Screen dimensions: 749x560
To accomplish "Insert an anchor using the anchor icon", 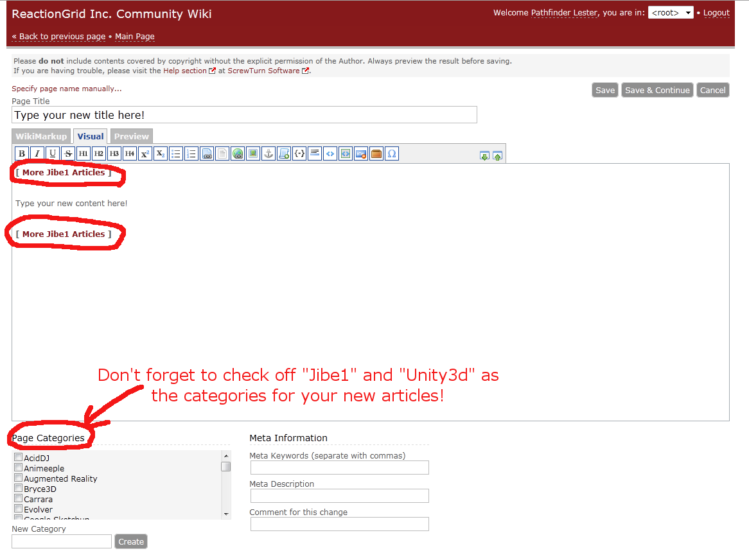I will 269,153.
